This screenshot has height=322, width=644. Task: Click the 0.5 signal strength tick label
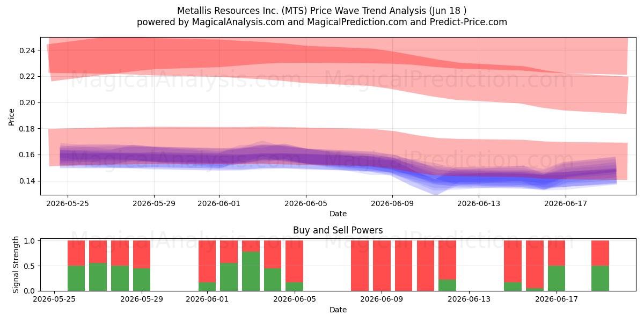30,266
